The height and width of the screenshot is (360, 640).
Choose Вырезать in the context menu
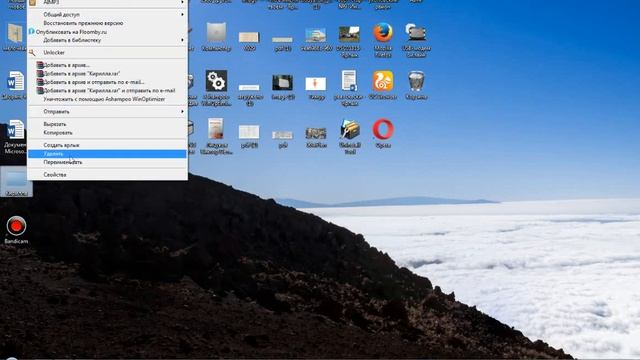coord(107,124)
